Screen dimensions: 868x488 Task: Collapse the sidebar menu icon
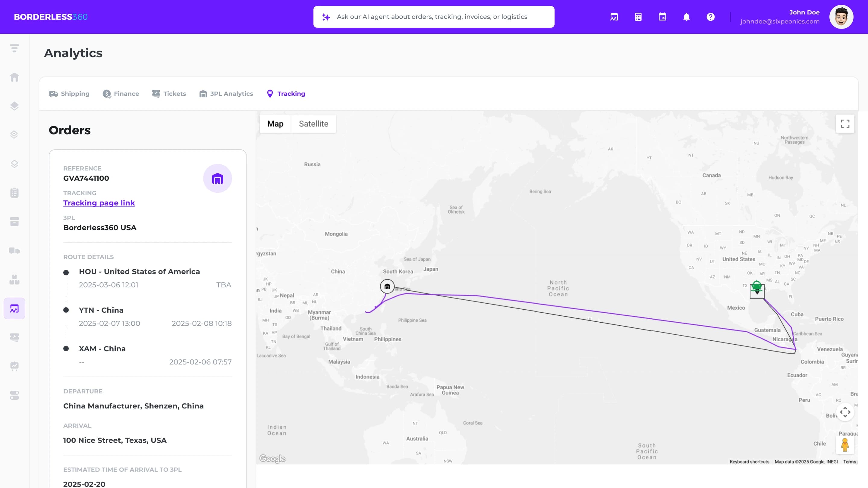coord(14,48)
